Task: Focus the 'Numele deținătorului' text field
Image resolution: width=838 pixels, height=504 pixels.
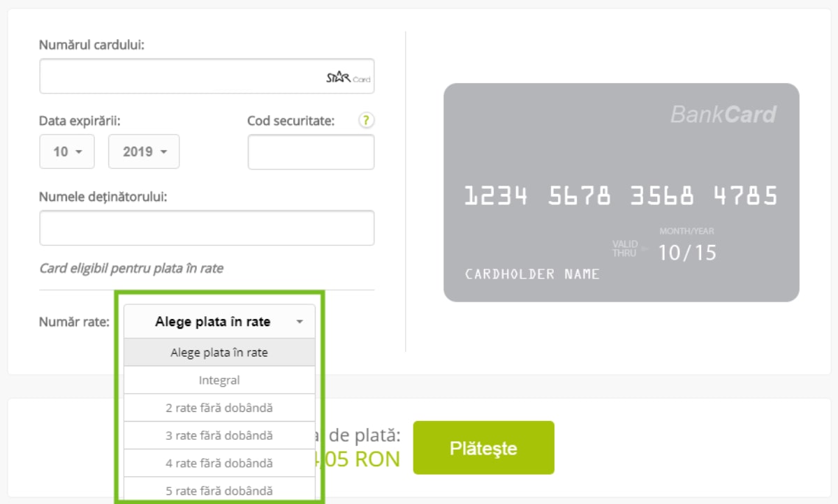Action: 207,228
